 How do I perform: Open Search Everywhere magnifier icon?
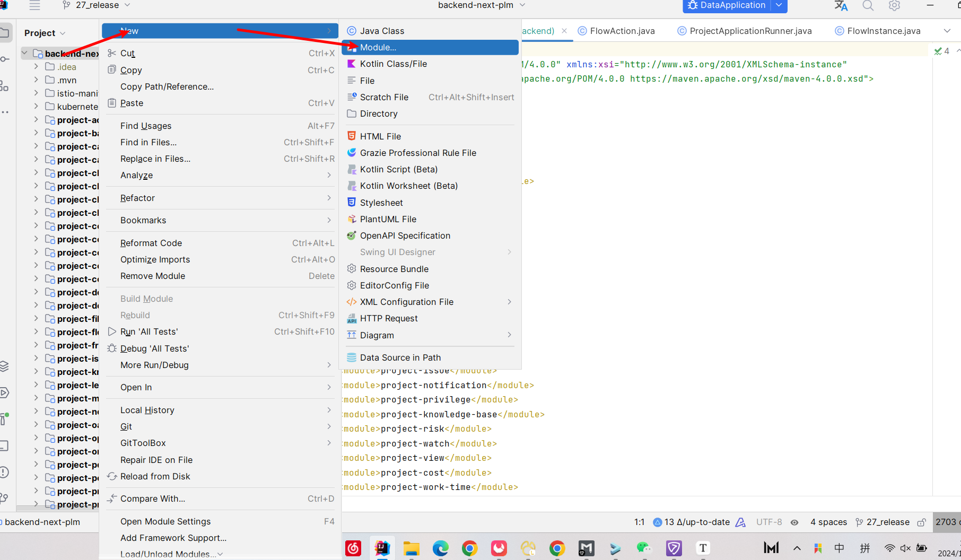click(868, 5)
